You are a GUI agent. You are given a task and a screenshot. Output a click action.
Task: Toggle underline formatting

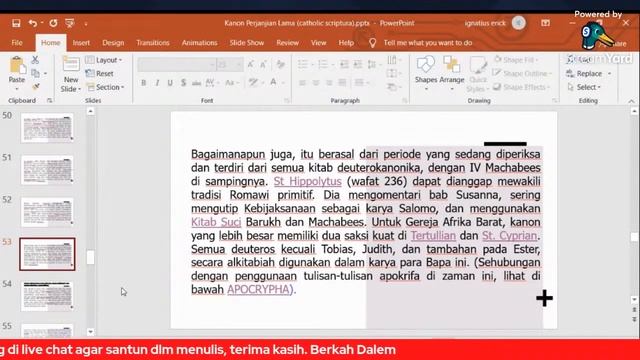170,83
